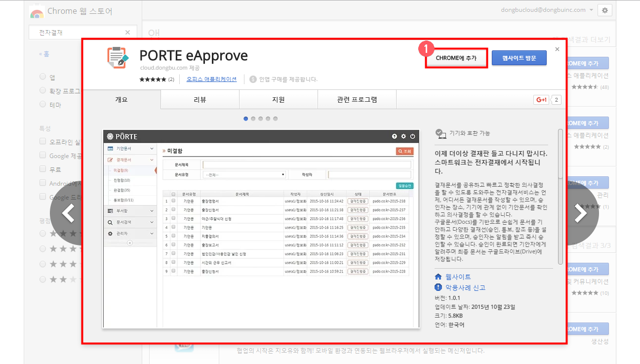This screenshot has width=640, height=364.
Task: Select the 테마 radio filter
Action: [43, 104]
